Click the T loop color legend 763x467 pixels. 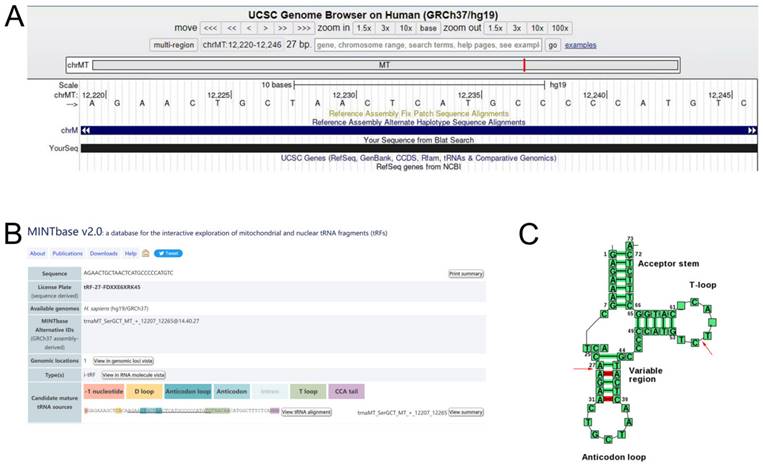tap(308, 391)
